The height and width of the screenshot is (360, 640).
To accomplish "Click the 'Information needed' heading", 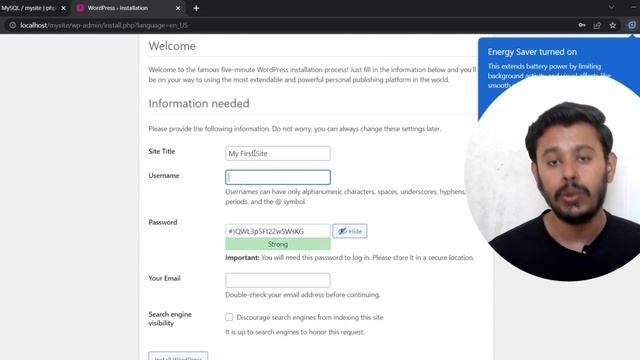I will [x=199, y=104].
